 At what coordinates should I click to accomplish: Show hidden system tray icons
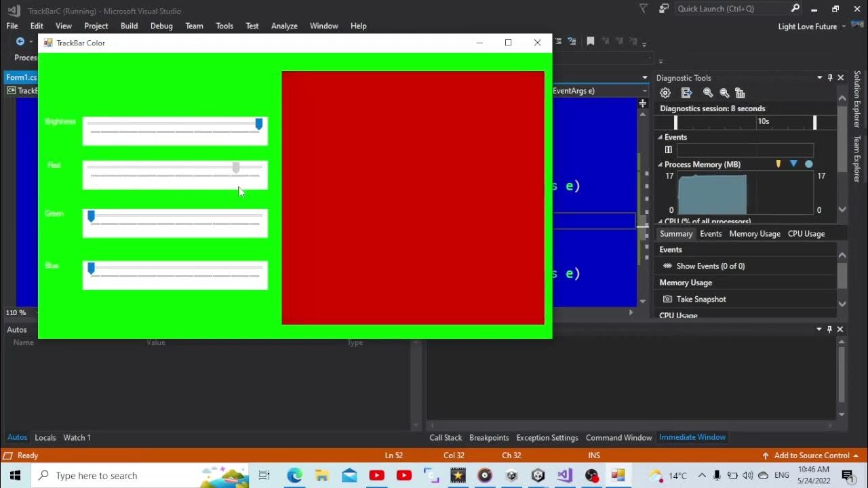tap(702, 475)
